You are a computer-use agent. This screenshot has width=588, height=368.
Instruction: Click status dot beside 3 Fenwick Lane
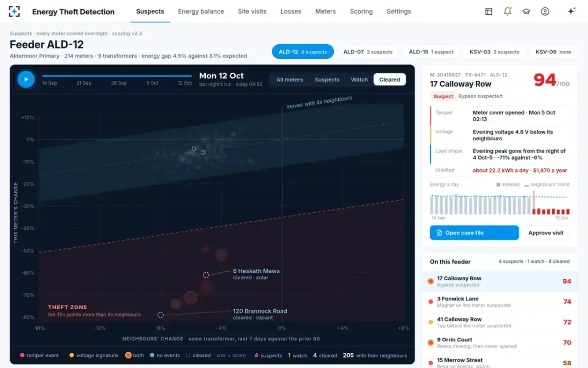[430, 302]
